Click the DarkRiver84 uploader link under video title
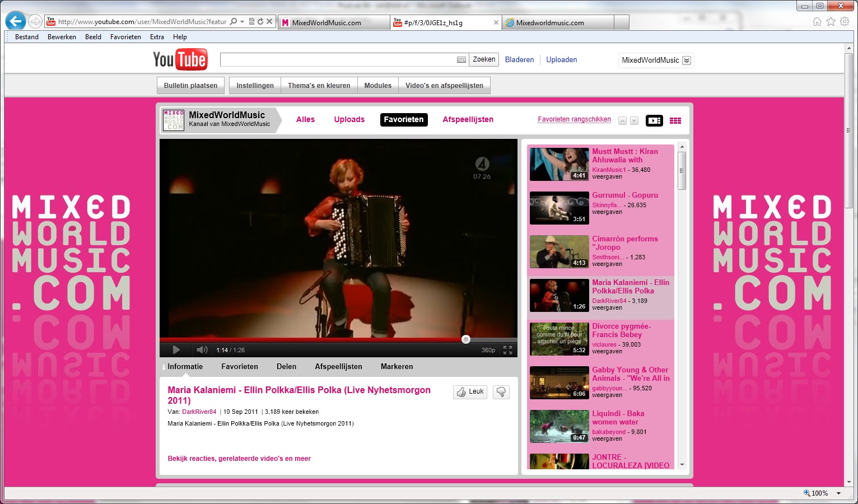Viewport: 858px width, 504px height. (x=199, y=412)
